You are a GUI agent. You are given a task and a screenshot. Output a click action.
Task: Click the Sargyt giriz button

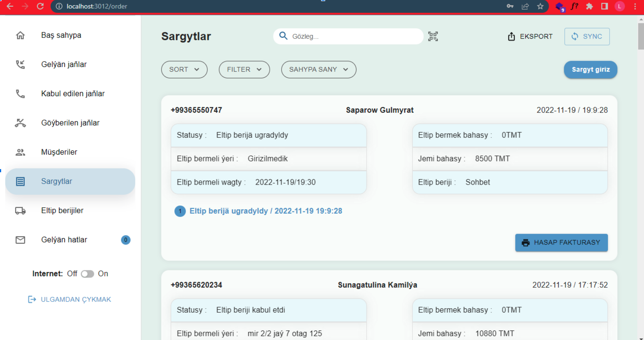coord(591,69)
